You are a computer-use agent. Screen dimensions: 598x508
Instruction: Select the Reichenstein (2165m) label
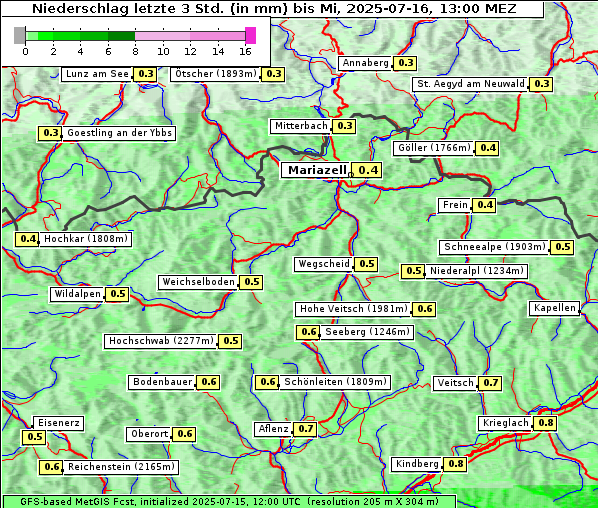coord(121,467)
